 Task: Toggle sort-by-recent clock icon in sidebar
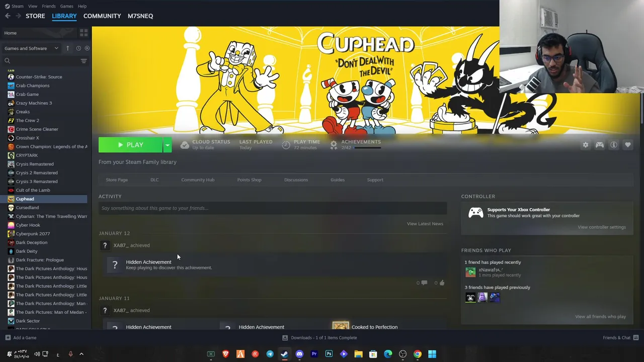pos(78,48)
